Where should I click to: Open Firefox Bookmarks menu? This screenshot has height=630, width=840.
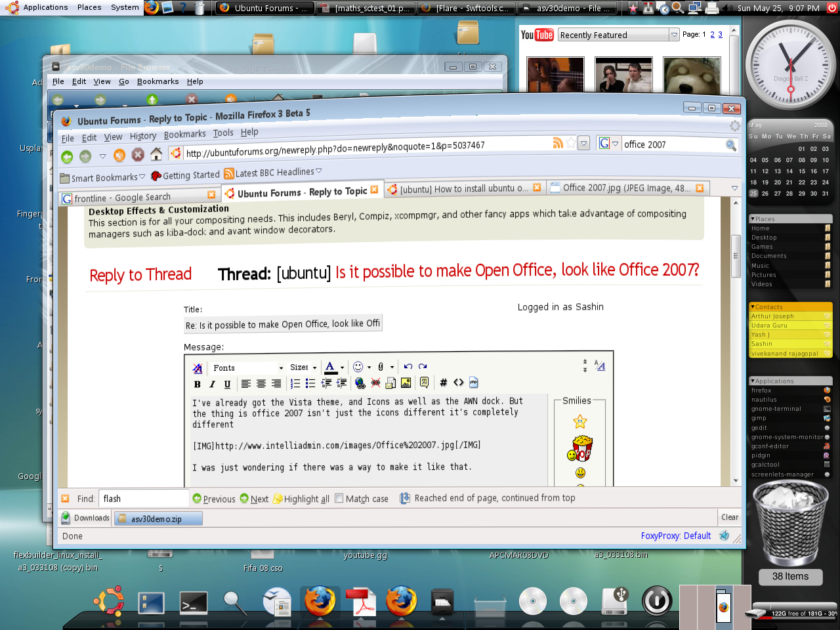click(x=185, y=134)
